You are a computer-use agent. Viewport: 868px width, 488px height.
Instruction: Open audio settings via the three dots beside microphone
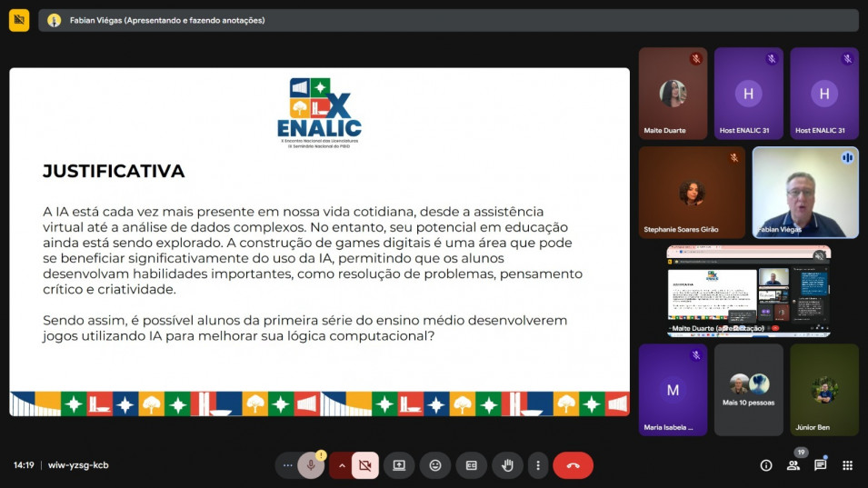tap(287, 465)
